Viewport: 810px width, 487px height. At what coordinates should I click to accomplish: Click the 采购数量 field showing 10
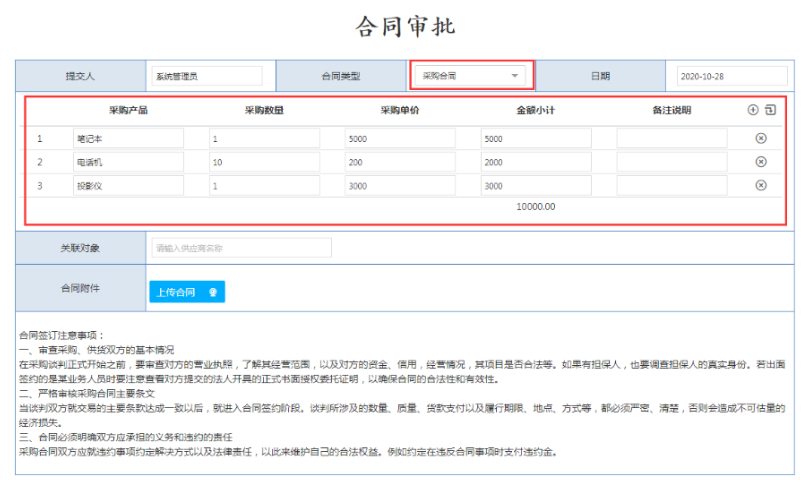[x=264, y=162]
